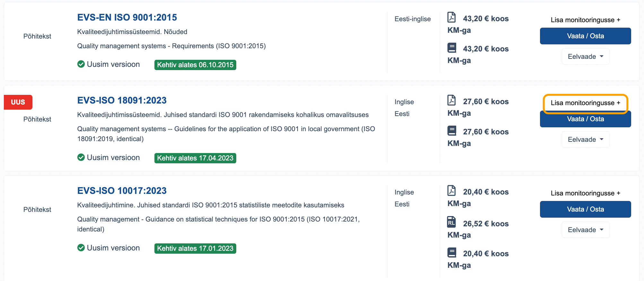644x281 pixels.
Task: Expand Eelvaade dropdown for EVS-ISO 10017:2023
Action: (585, 230)
